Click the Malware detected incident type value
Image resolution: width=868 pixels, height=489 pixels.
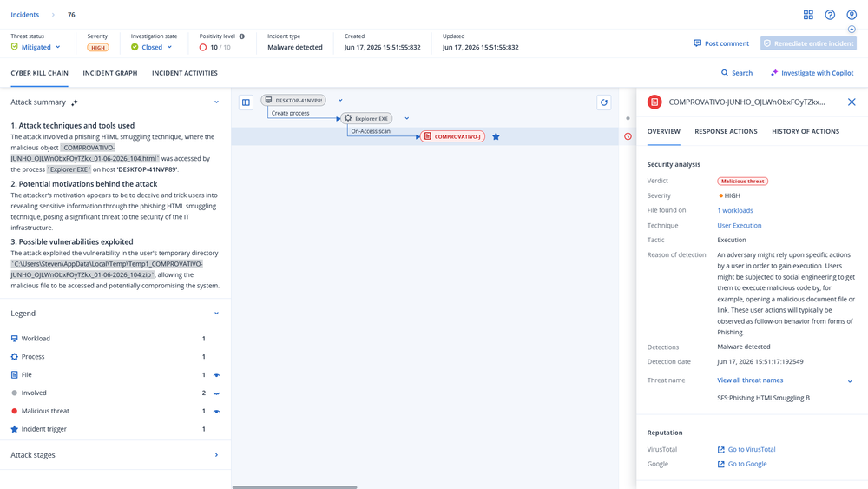tap(295, 47)
